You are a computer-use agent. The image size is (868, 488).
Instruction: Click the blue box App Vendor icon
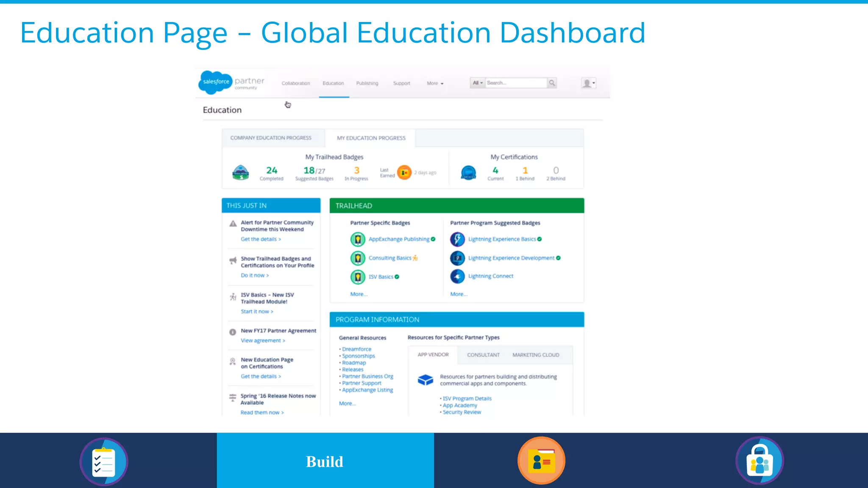click(426, 380)
